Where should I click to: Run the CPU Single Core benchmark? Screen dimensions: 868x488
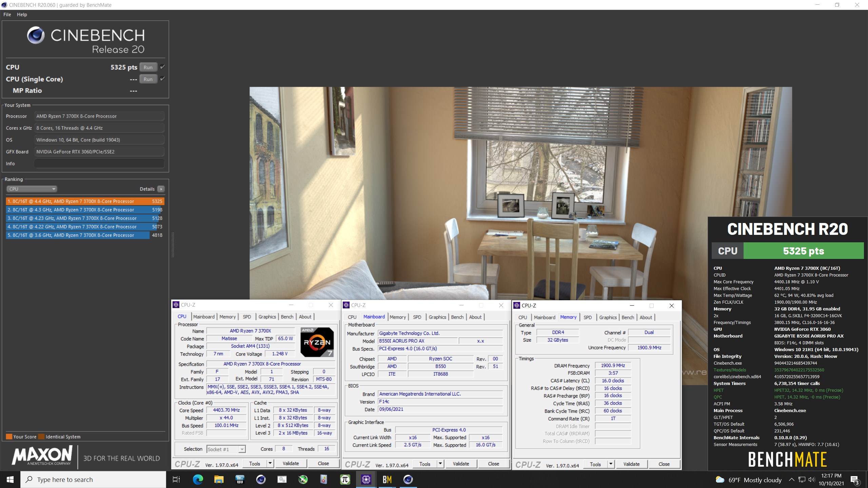coord(148,79)
